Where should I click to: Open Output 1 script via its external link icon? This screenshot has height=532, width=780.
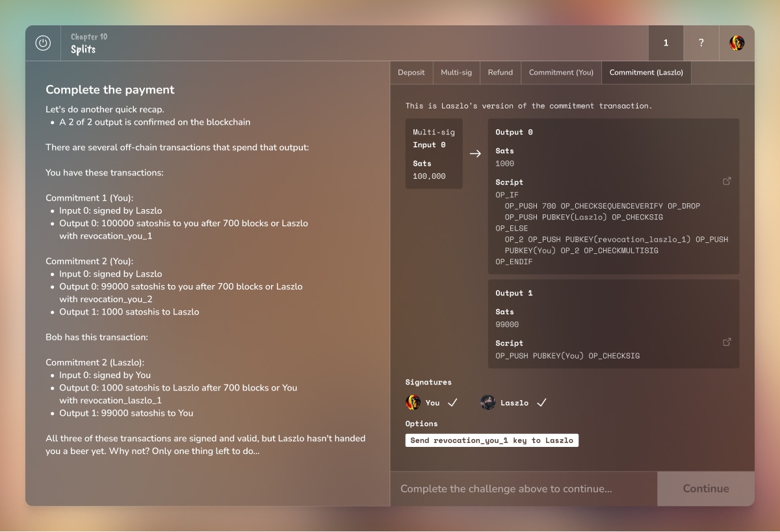(x=727, y=342)
